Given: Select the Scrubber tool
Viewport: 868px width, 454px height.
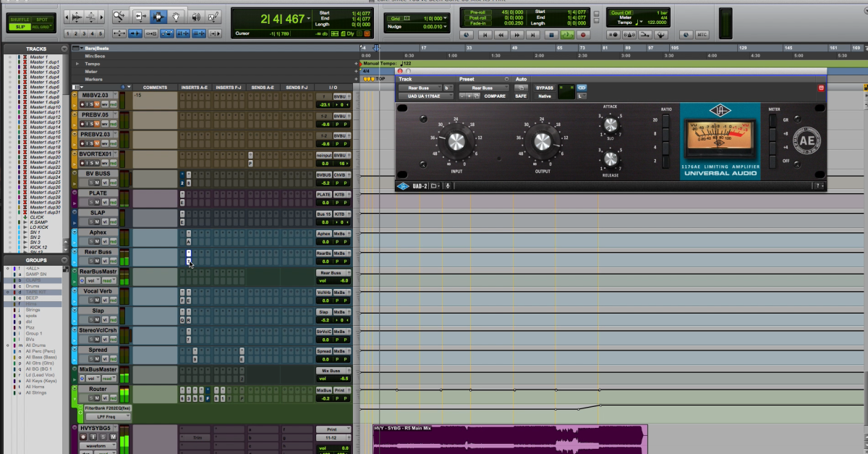Looking at the screenshot, I should click(195, 16).
